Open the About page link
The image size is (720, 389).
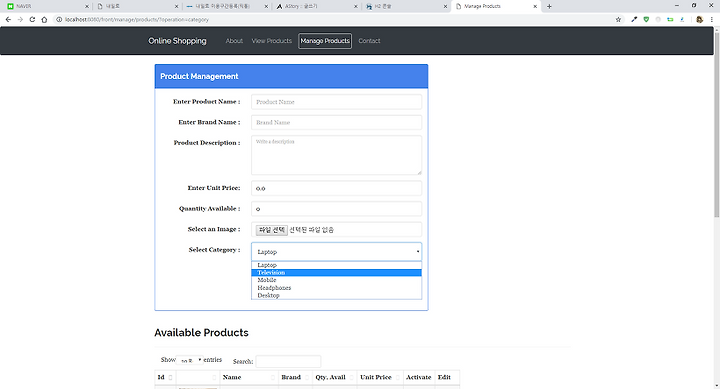234,41
